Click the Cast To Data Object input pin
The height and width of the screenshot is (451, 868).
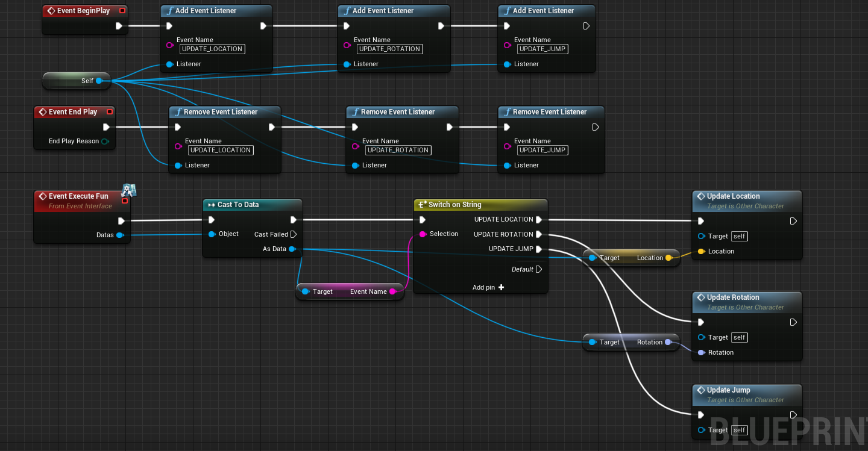coord(212,234)
